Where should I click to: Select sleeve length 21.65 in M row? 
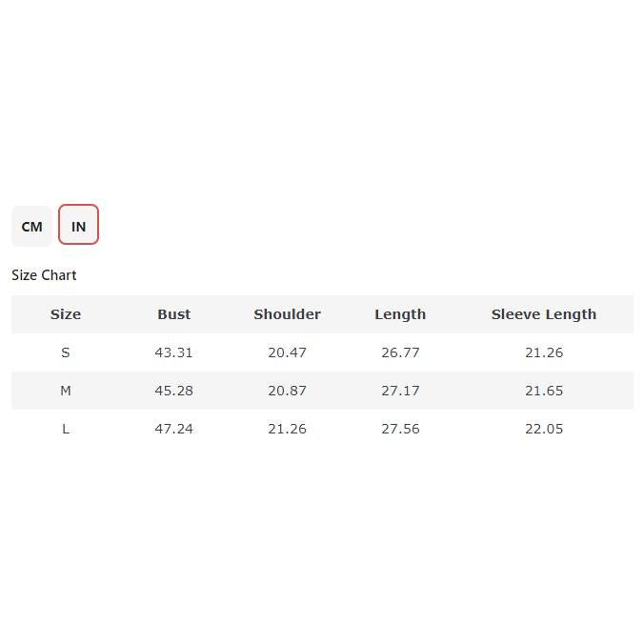[543, 391]
